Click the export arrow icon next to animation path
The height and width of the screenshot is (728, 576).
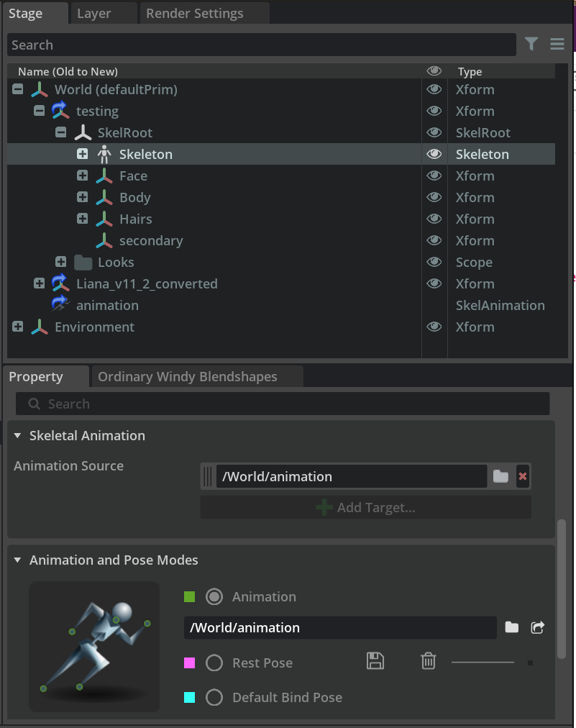point(537,627)
